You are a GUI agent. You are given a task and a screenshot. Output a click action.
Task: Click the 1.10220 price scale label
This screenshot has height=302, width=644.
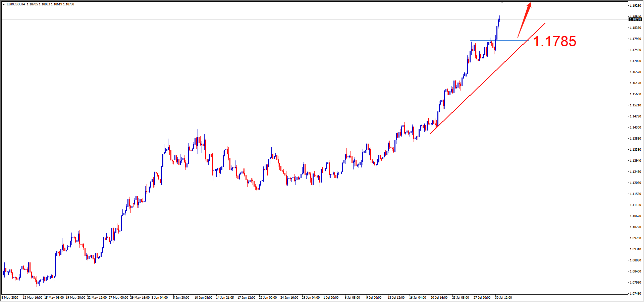(x=635, y=227)
